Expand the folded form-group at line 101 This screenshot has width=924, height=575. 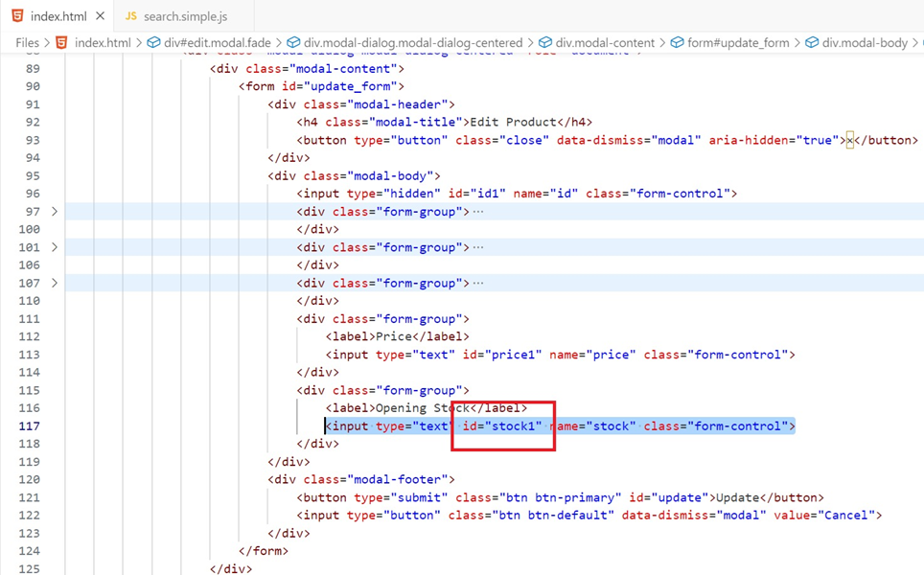[x=55, y=247]
